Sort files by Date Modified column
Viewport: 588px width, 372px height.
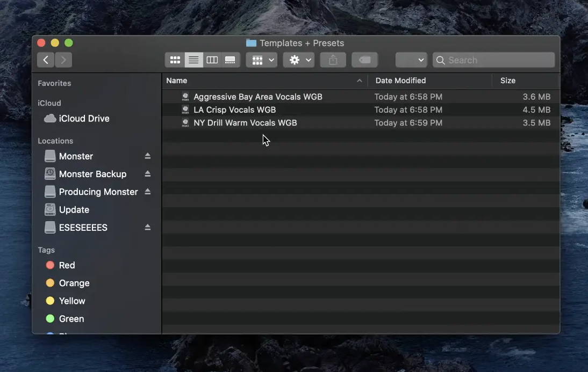[x=400, y=81]
